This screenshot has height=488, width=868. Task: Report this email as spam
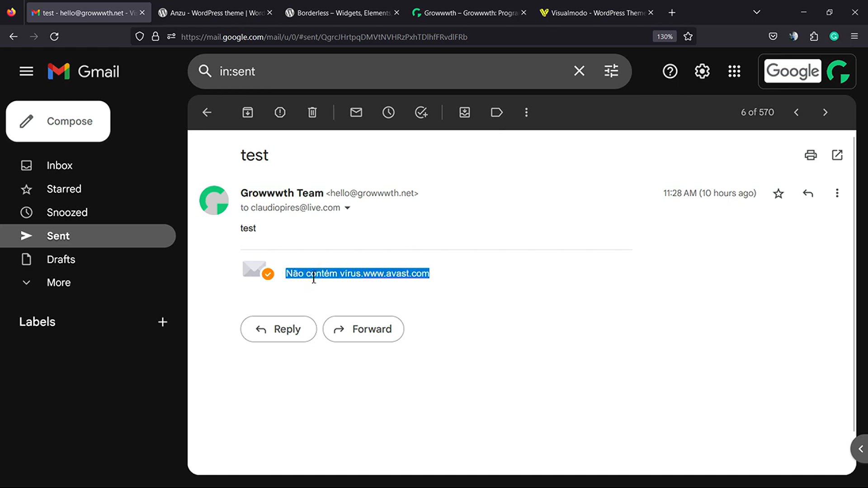tap(280, 112)
